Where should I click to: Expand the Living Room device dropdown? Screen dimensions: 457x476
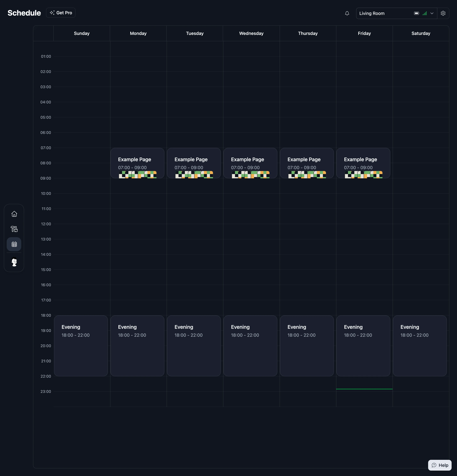[x=396, y=13]
